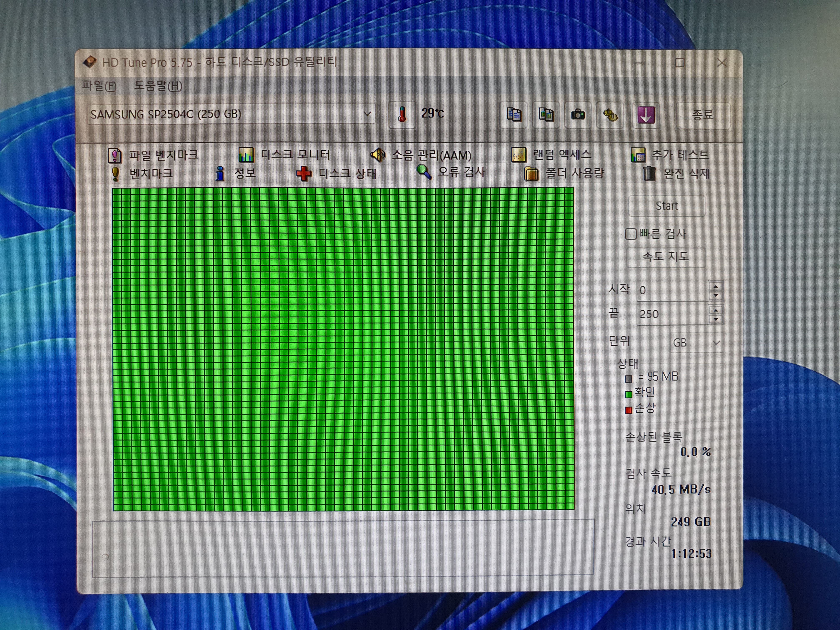
Task: Click the 249 GB position value
Action: pos(690,522)
